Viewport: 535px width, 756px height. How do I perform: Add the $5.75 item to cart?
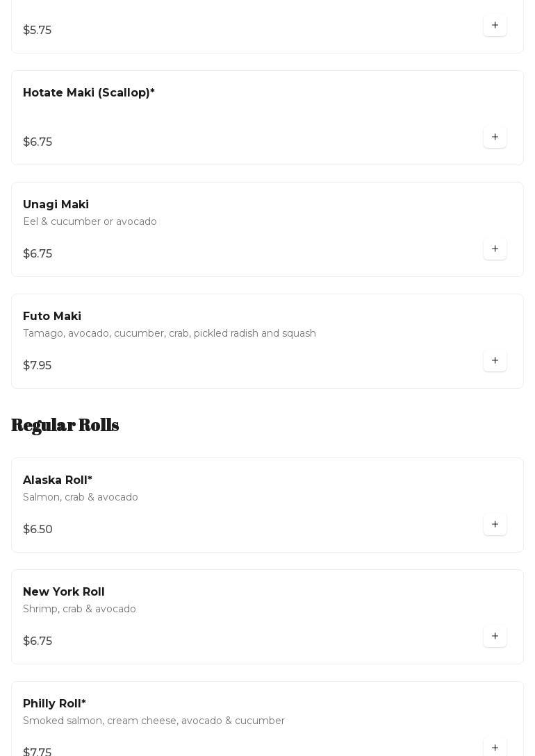[495, 26]
